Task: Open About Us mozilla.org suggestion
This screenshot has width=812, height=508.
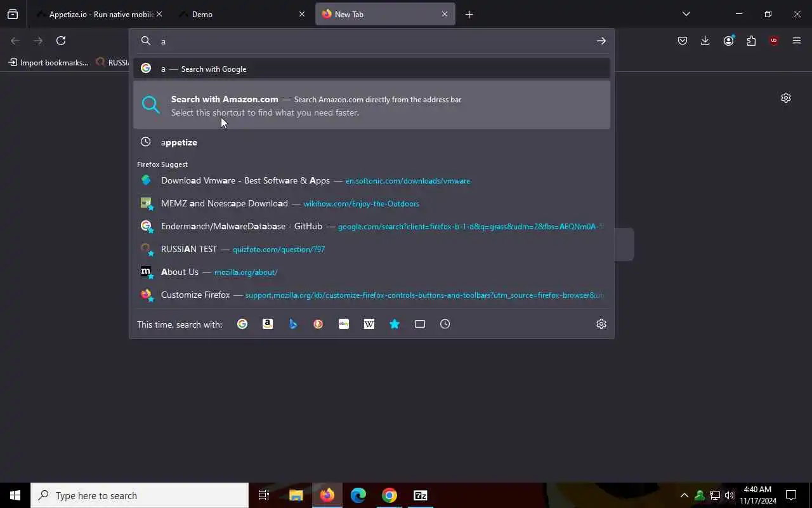Action: (x=372, y=272)
